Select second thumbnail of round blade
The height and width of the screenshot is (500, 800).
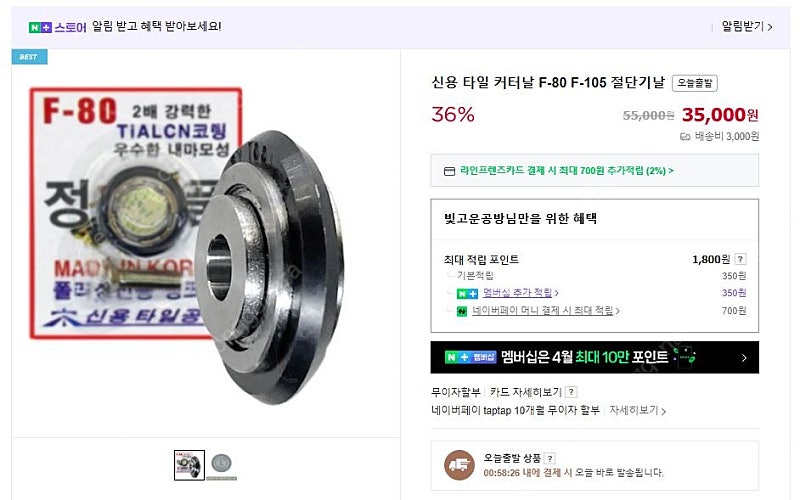tap(221, 466)
